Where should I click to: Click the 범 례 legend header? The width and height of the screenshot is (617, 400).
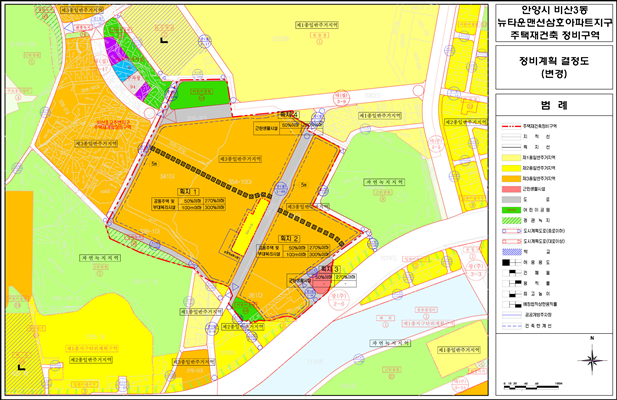coord(554,104)
